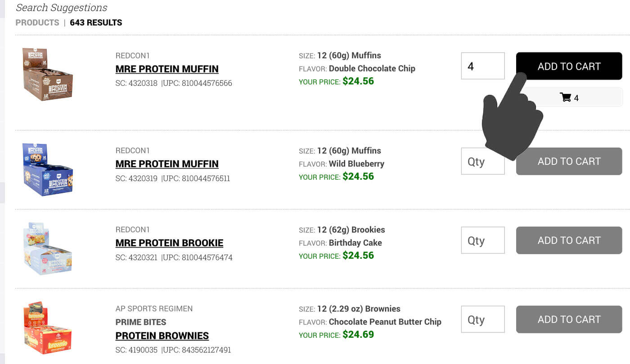Click the Search Suggestions heading
This screenshot has height=364, width=630.
click(61, 8)
